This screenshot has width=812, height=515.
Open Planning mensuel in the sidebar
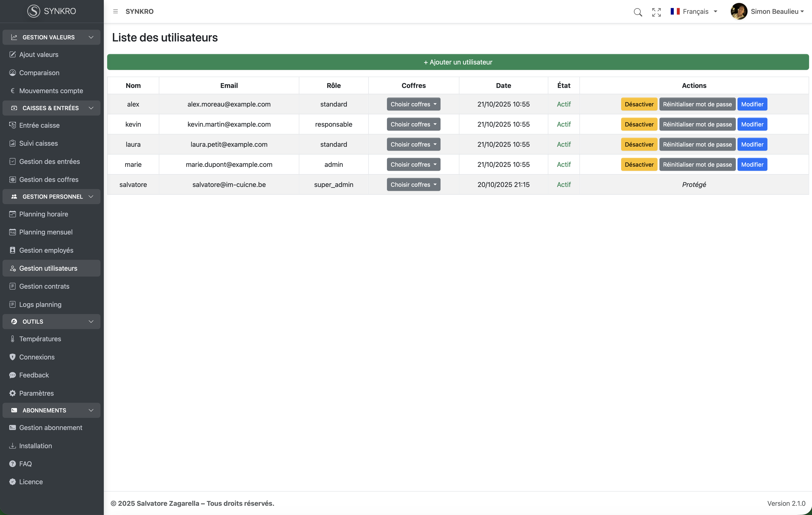(46, 232)
